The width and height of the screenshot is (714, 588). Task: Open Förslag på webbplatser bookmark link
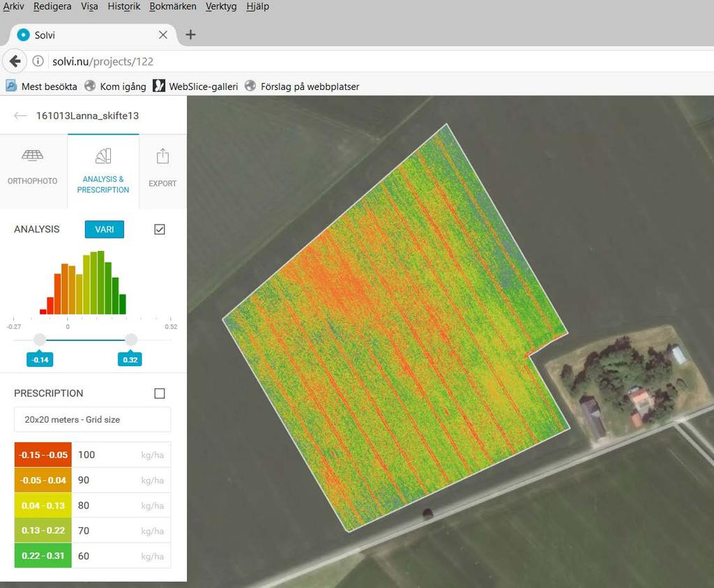click(x=310, y=86)
